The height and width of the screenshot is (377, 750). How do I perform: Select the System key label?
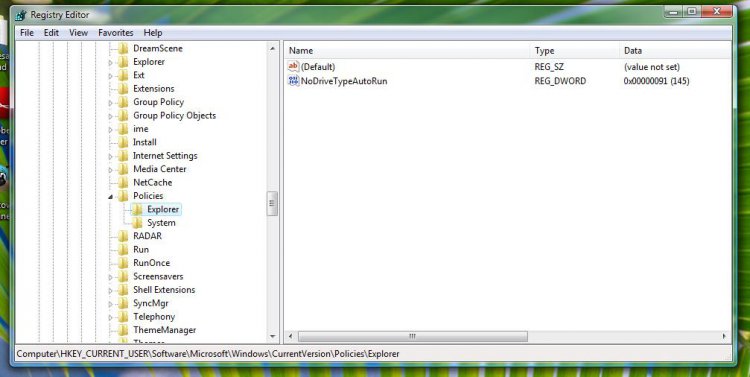pos(161,222)
